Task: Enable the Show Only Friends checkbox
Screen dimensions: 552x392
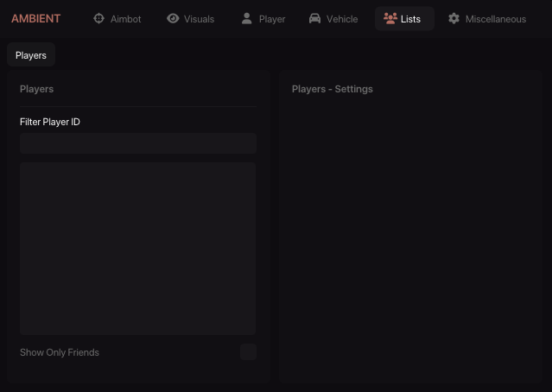Action: click(x=248, y=351)
